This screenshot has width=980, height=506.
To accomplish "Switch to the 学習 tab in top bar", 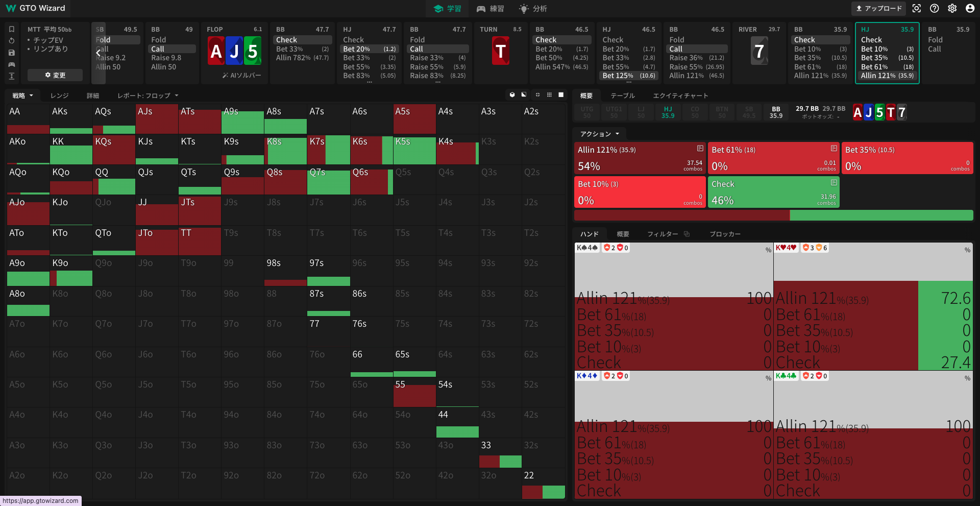I will pos(447,9).
